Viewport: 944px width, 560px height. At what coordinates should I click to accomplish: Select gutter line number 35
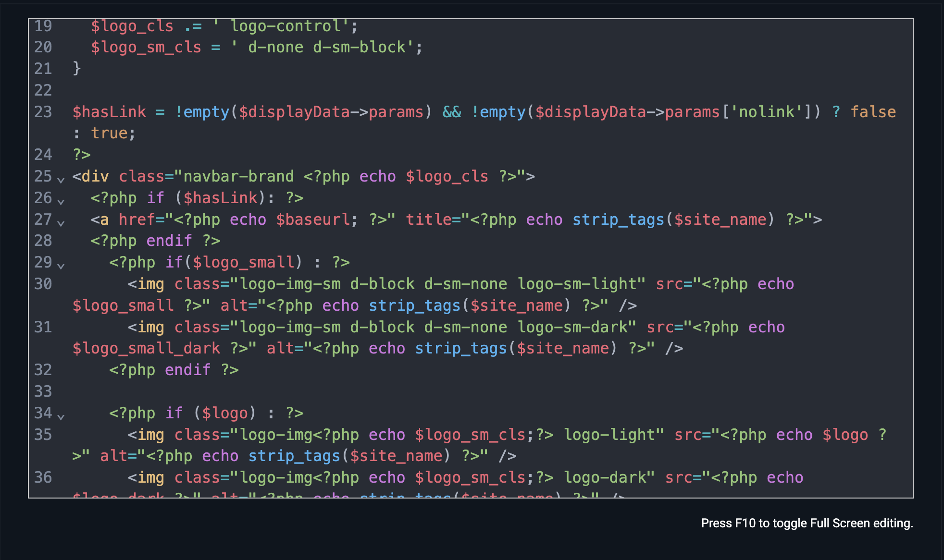[x=43, y=435]
